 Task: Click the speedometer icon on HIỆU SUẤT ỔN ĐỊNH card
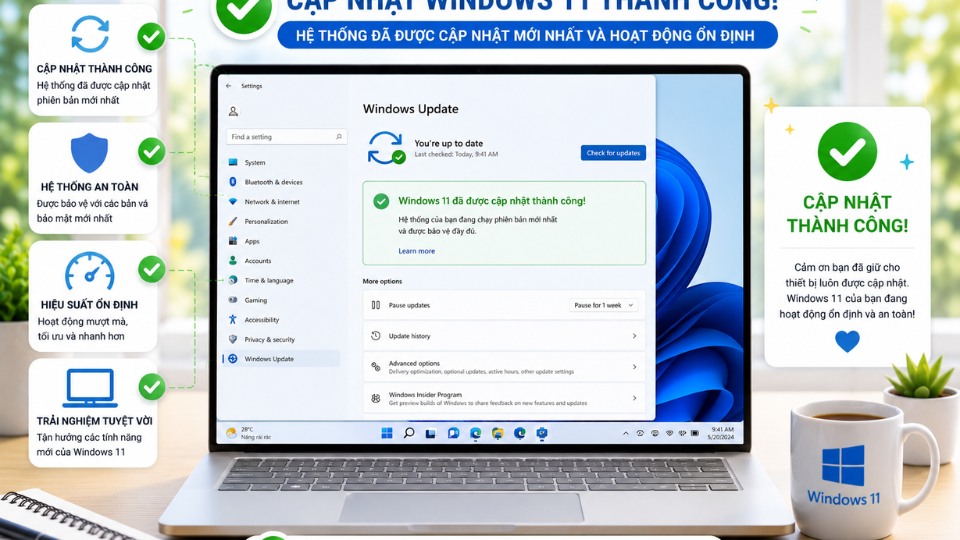coord(90,271)
